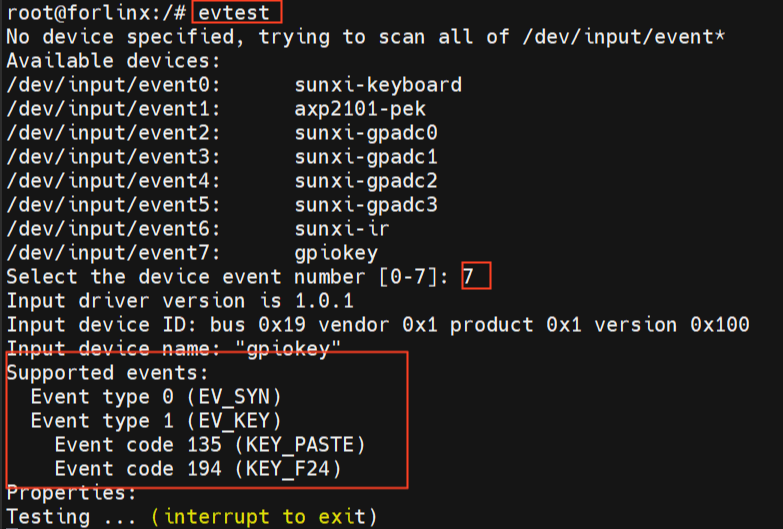The image size is (783, 529).
Task: Click the axp2101-pek device name
Action: 366,109
